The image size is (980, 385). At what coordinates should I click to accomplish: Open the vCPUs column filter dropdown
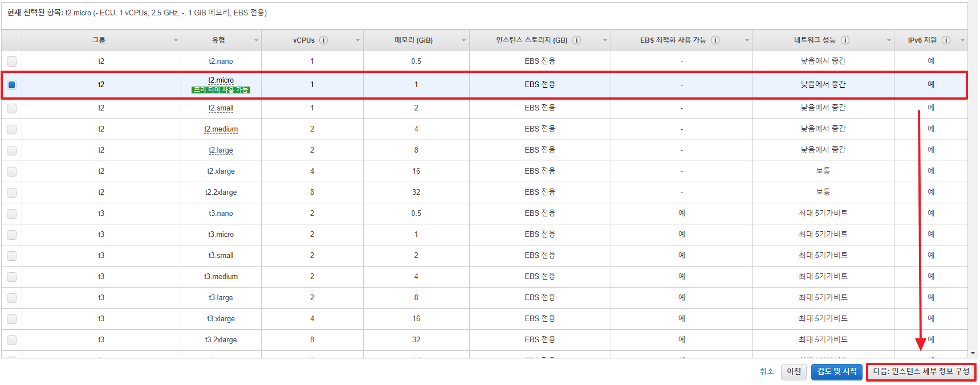358,40
